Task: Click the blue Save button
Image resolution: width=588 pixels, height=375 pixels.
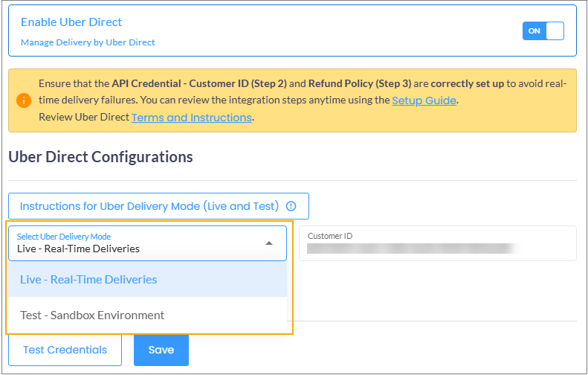Action: (x=161, y=350)
